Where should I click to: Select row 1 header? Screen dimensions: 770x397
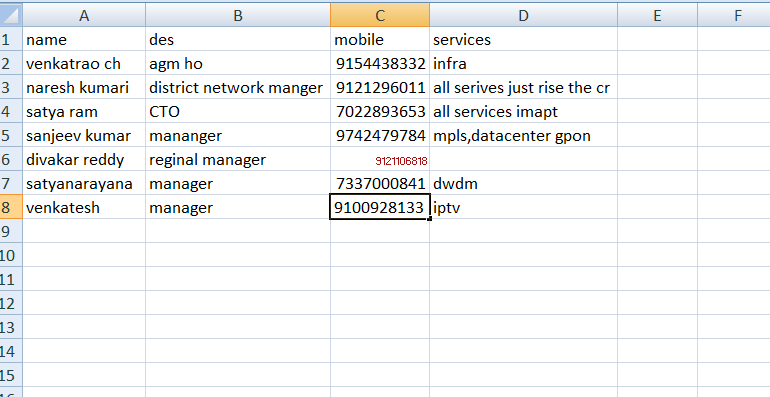click(11, 39)
